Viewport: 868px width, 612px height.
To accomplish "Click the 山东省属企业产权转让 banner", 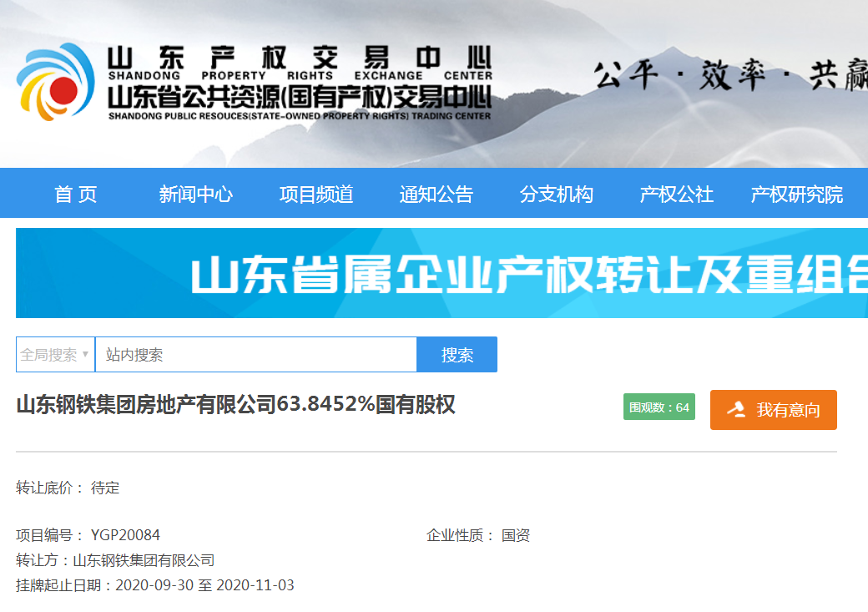I will 442,273.
